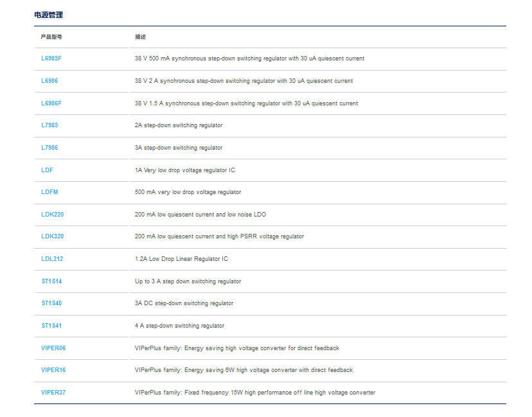Screen dimensions: 532x417
Task: Select "3A step-down switching regulator" text
Action: (x=179, y=148)
